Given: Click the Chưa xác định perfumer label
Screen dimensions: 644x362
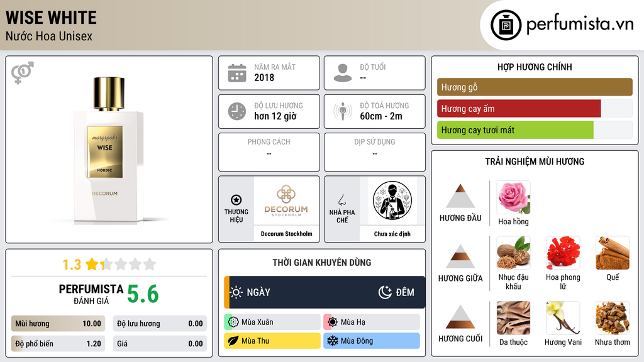Looking at the screenshot, I should pyautogui.click(x=392, y=234).
